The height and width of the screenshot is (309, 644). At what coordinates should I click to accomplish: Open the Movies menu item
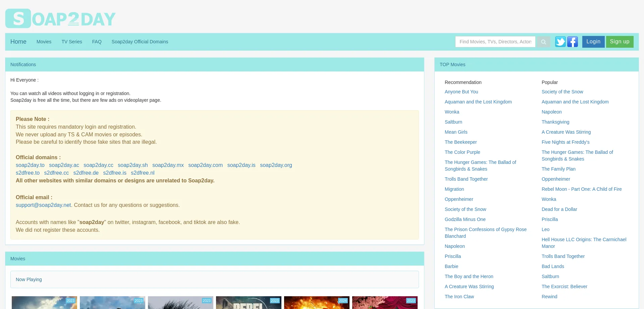(44, 42)
